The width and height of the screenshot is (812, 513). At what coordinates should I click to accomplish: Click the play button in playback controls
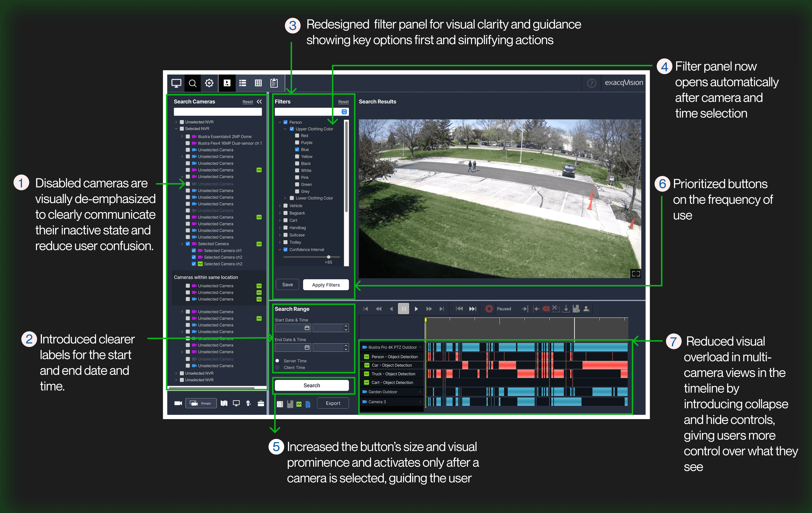[x=416, y=309]
